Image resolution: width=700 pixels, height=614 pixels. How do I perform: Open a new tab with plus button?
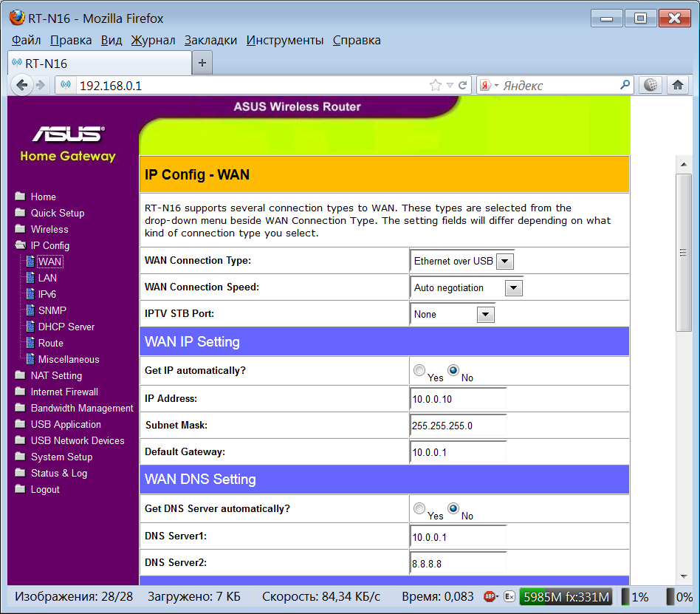202,63
